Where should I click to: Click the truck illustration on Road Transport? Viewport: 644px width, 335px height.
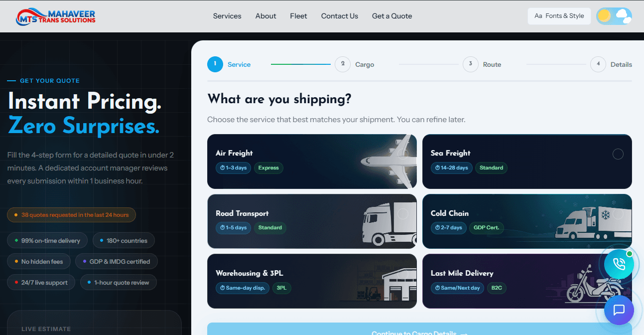pos(389,224)
